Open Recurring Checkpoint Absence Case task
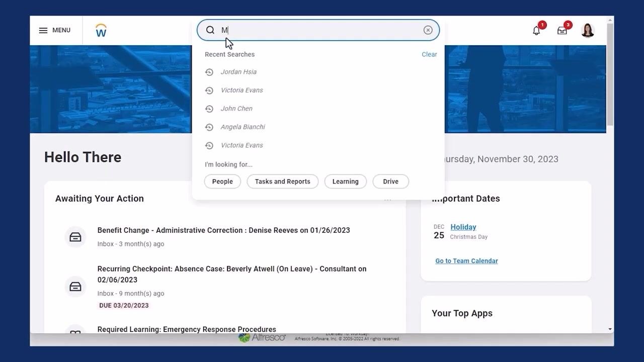 [232, 275]
